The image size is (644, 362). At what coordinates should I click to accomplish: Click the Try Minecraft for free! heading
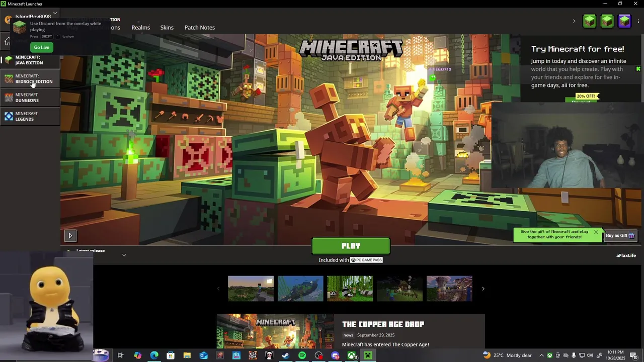(578, 49)
